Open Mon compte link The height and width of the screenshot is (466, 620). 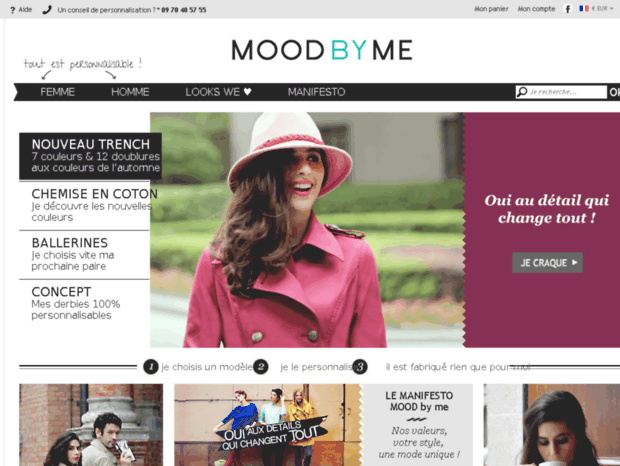[536, 9]
